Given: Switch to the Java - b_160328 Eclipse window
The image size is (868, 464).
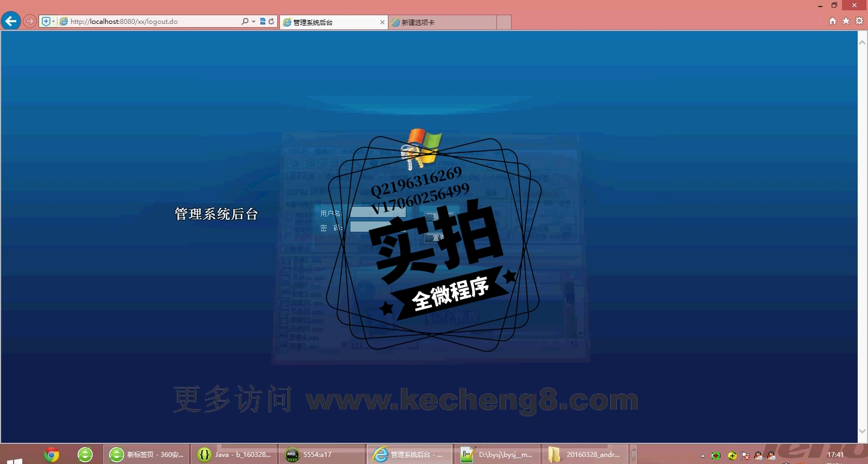Looking at the screenshot, I should point(234,454).
